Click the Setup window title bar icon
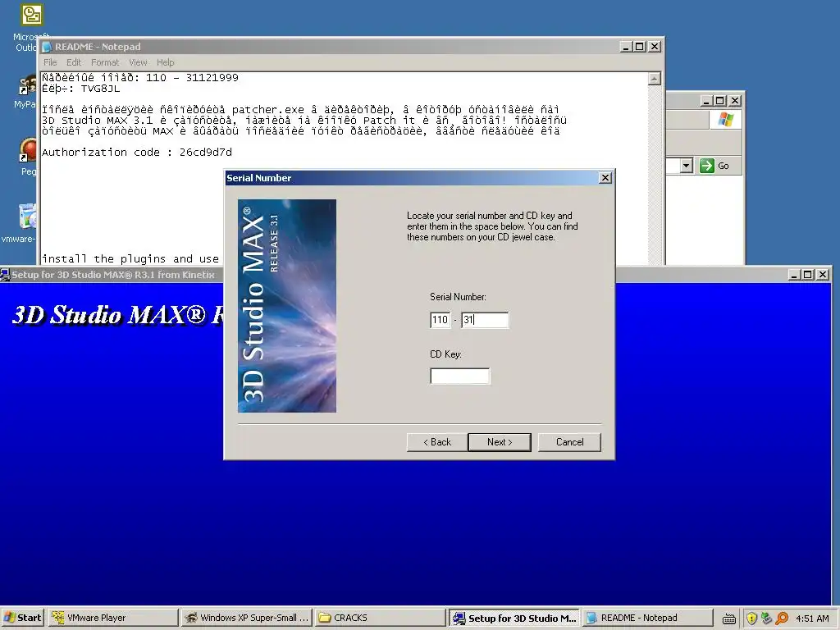The width and height of the screenshot is (840, 630). click(x=5, y=275)
